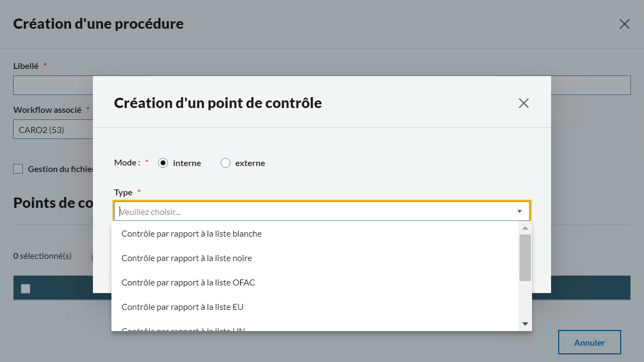
Task: Pick the 'liste EU' control option
Action: (x=182, y=307)
